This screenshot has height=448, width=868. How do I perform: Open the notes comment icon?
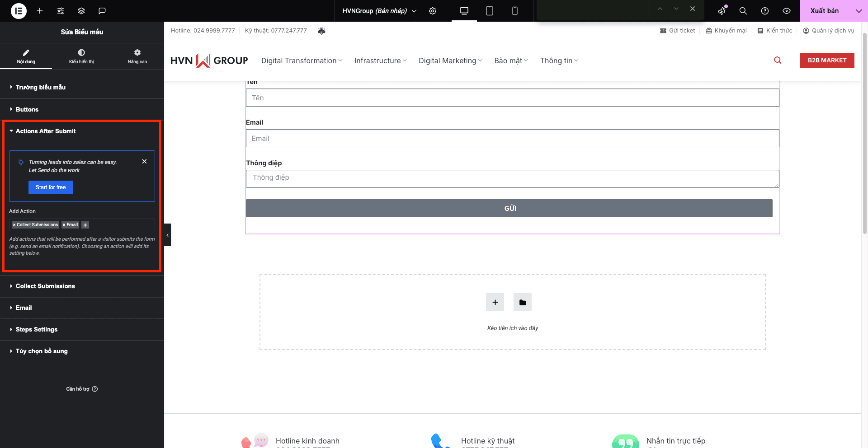[102, 11]
